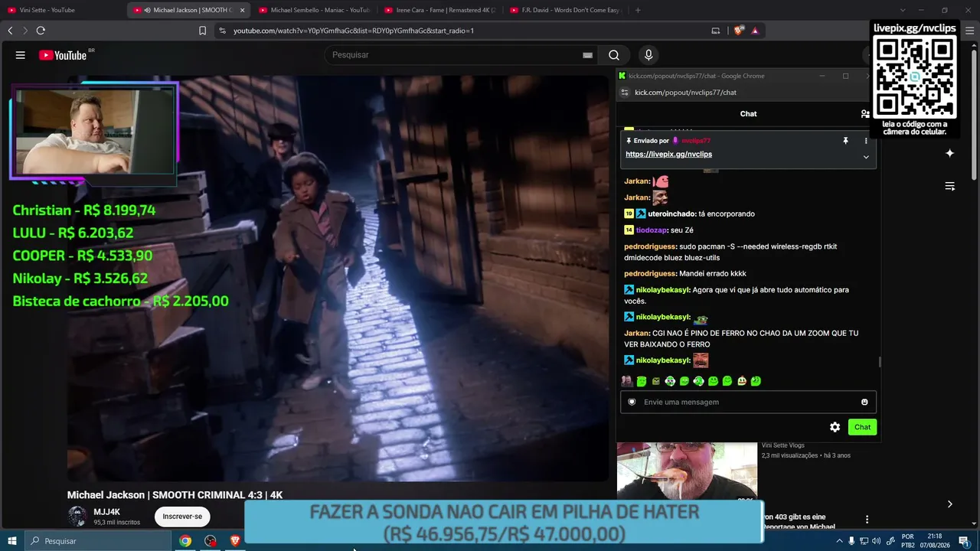
Task: Open options menu on pinned message
Action: 866,141
